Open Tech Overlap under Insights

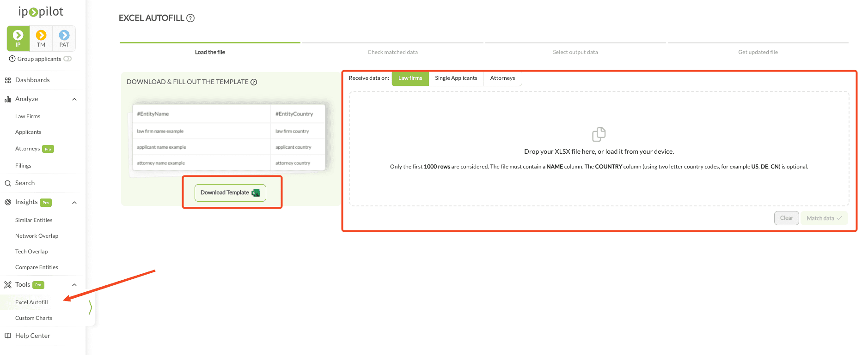click(31, 252)
